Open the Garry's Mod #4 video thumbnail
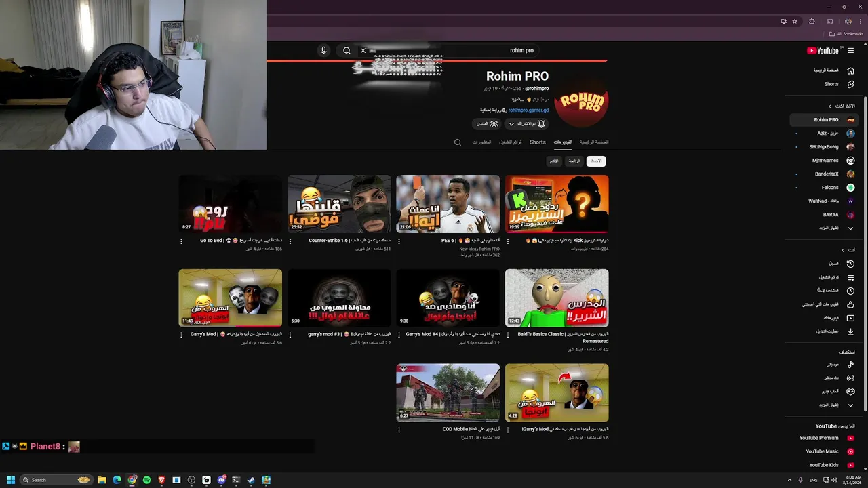868x488 pixels. click(x=448, y=298)
